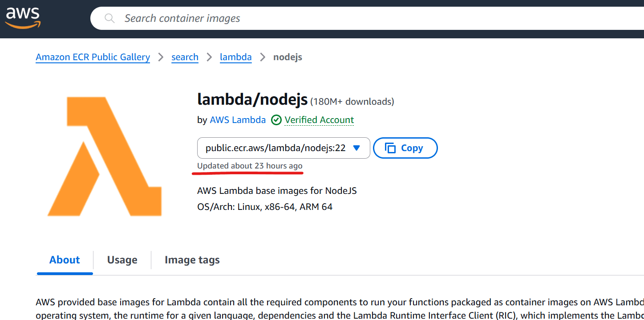The image size is (644, 320).
Task: Click the Verified Account link
Action: 319,120
